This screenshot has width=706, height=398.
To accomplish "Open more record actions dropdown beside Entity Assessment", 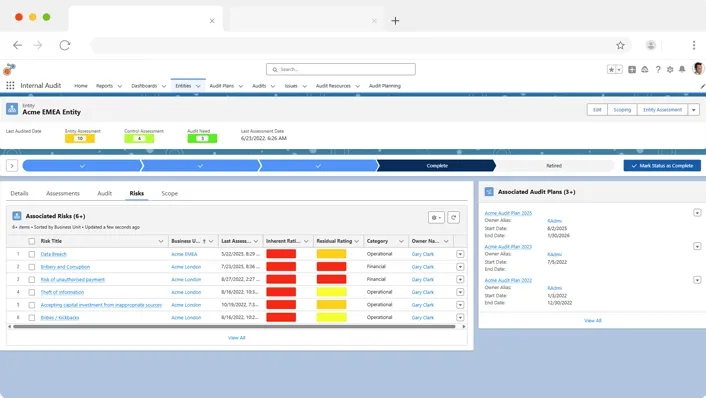I will pyautogui.click(x=694, y=110).
